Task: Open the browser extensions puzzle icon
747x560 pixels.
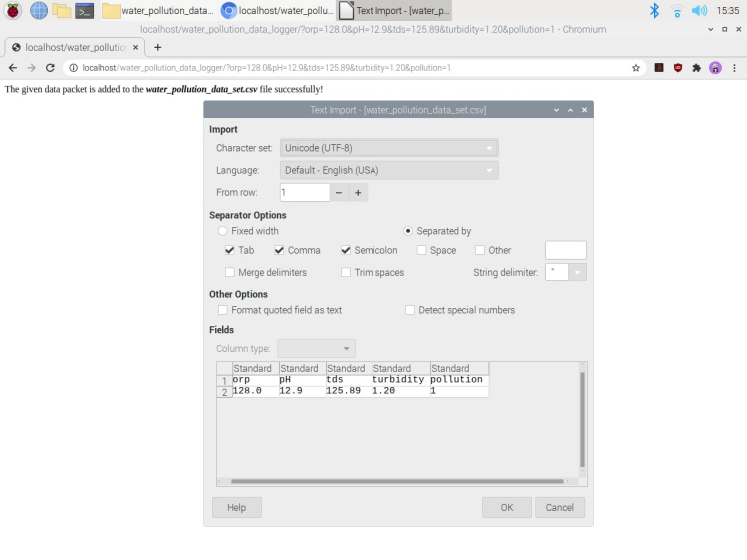Action: pos(696,68)
